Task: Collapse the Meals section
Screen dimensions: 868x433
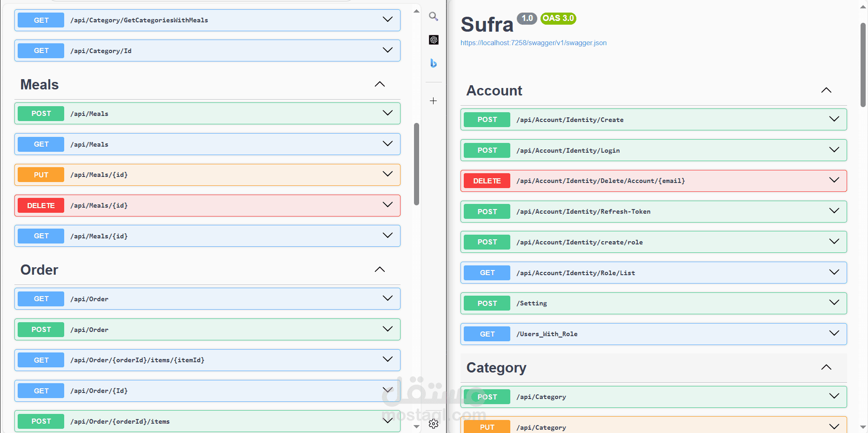Action: 380,84
